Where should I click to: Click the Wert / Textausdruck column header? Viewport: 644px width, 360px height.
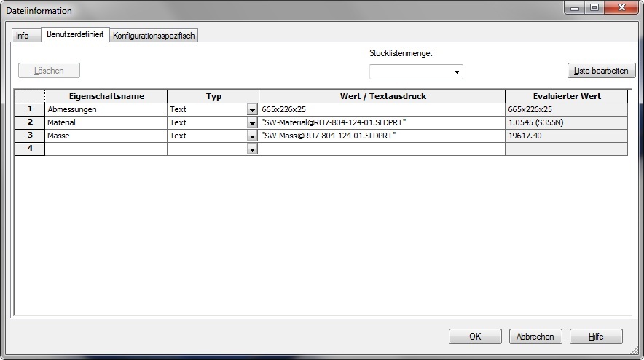[382, 97]
